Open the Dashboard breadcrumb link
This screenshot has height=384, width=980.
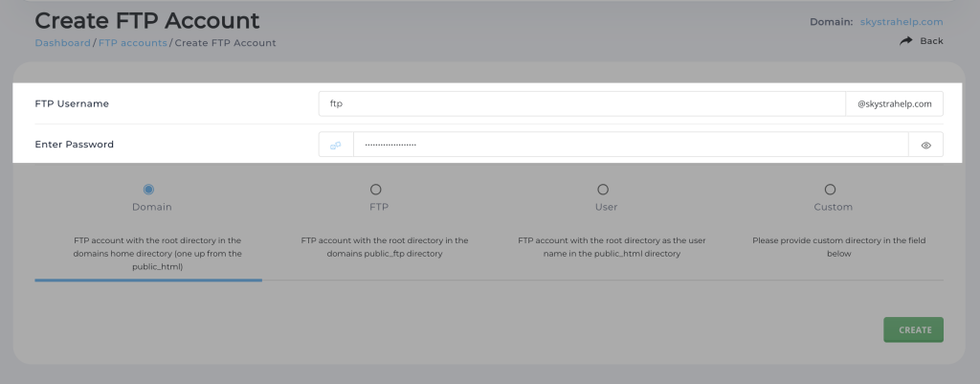(x=62, y=43)
